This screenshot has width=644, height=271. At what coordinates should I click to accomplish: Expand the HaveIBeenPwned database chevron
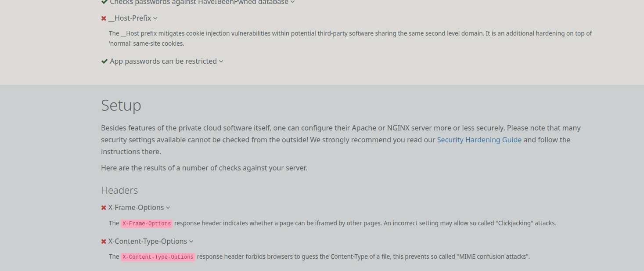[293, 2]
